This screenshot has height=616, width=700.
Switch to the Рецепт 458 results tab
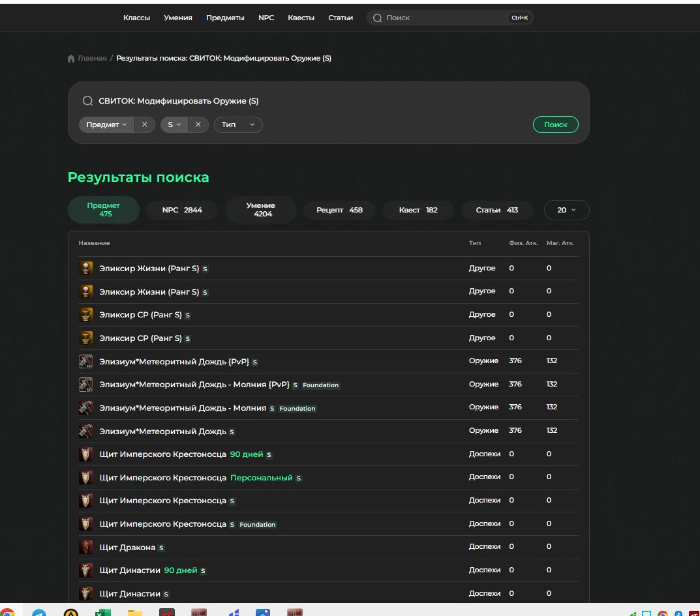[339, 210]
